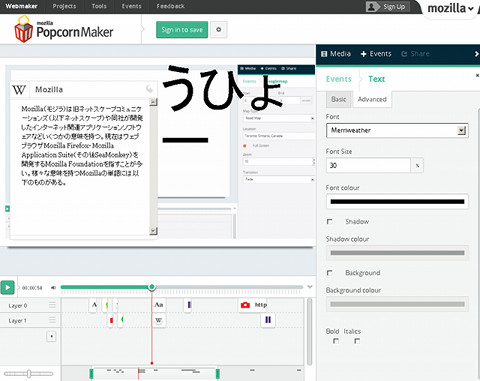Open the Events menu in top bar
The height and width of the screenshot is (381, 480).
pos(131,6)
